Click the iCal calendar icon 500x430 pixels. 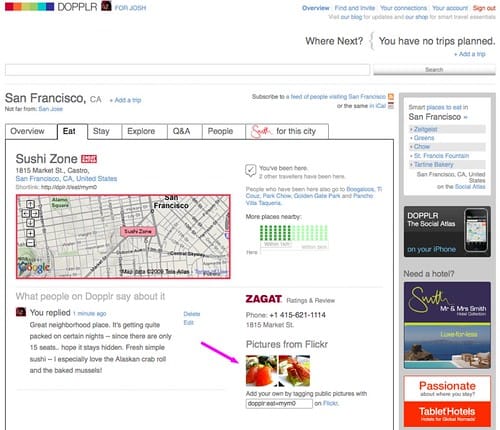point(391,106)
